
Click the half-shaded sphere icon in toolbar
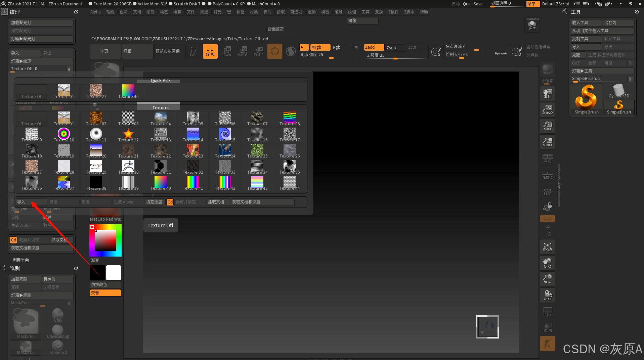[x=291, y=51]
